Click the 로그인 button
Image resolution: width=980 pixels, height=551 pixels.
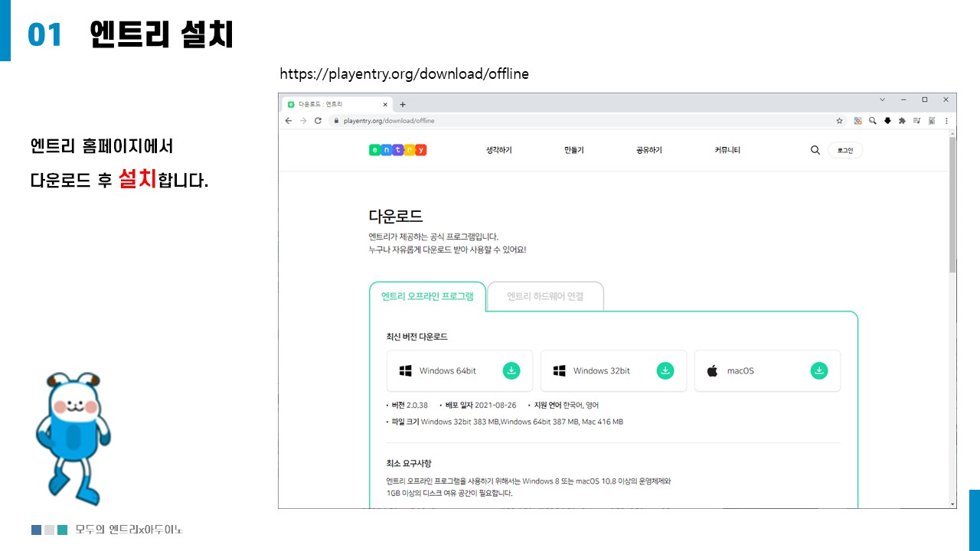845,150
